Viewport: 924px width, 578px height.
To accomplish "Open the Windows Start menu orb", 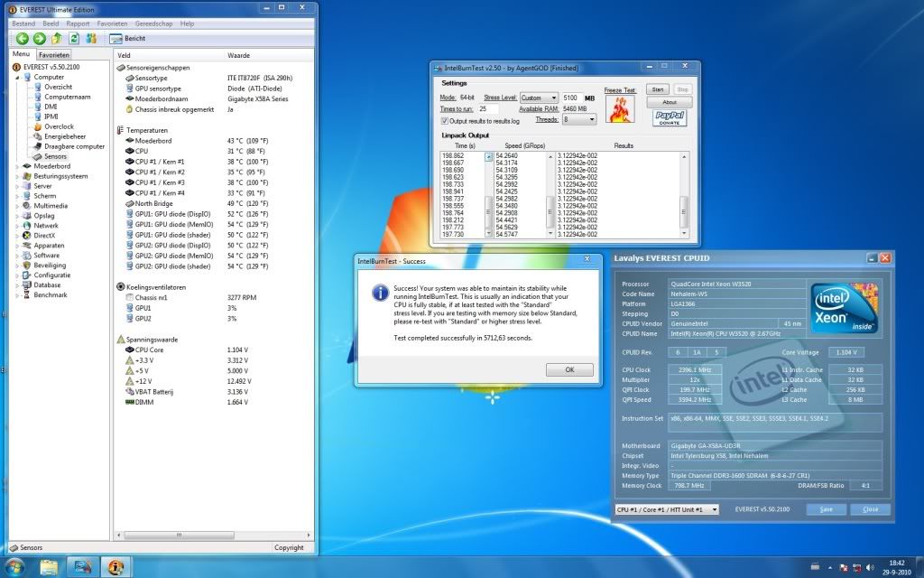I will click(x=14, y=567).
